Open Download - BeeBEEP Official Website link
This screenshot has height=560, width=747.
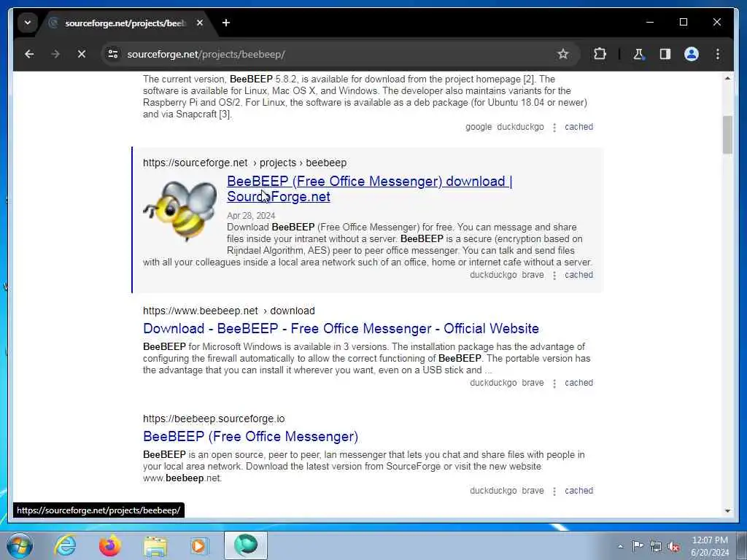coord(341,329)
